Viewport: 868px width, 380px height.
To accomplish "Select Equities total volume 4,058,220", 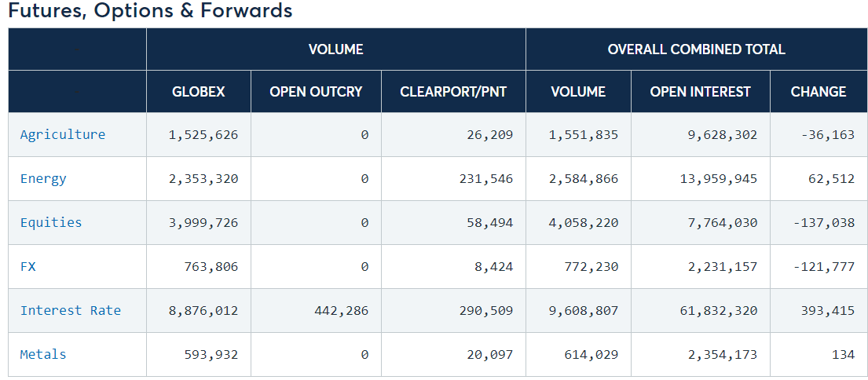I will point(584,222).
